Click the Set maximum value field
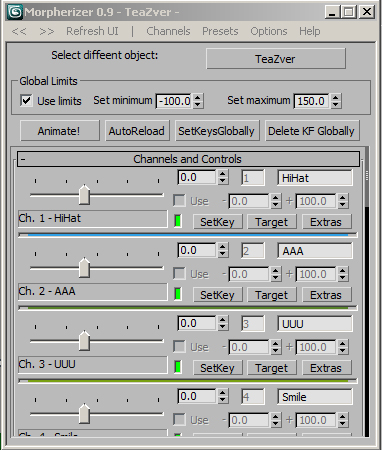The height and width of the screenshot is (450, 382). pyautogui.click(x=311, y=101)
